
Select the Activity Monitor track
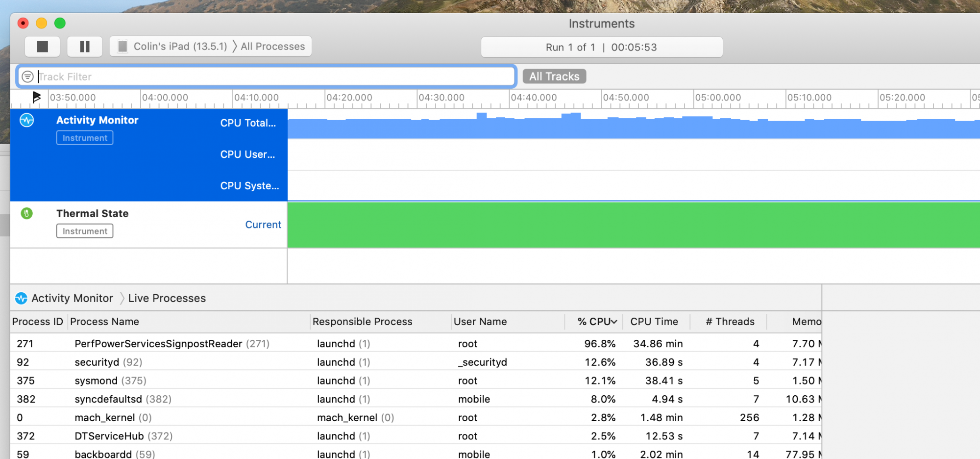(x=148, y=155)
